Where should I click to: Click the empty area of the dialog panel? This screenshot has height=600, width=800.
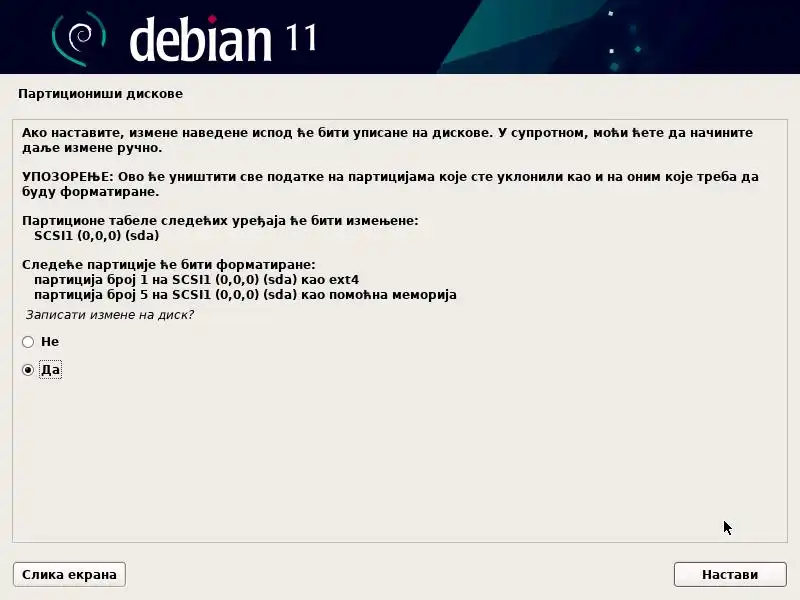pyautogui.click(x=400, y=459)
